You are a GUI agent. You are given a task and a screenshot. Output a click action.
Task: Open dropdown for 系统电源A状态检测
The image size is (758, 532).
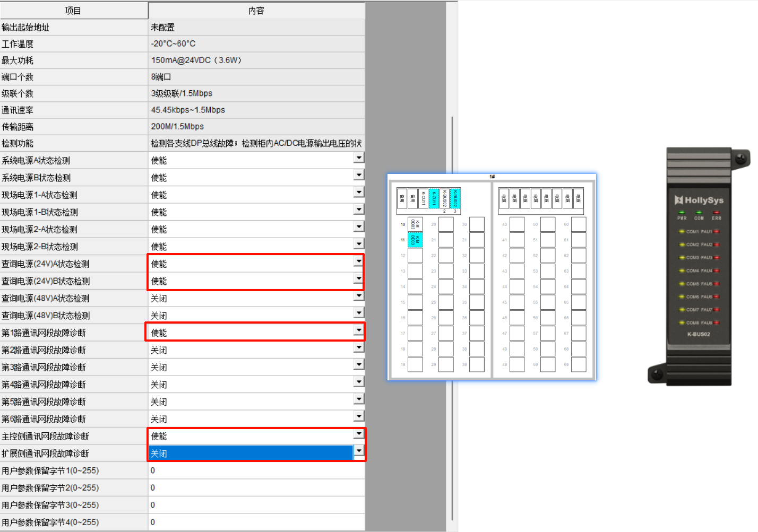point(359,158)
